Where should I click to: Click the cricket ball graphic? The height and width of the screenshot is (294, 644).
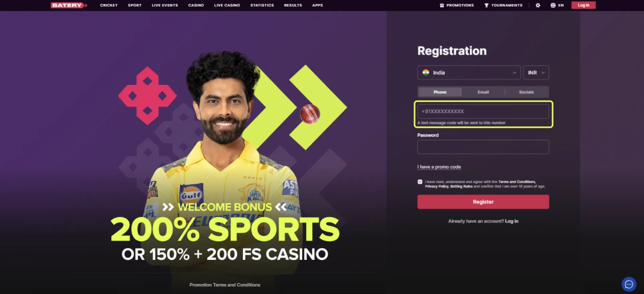tap(310, 114)
